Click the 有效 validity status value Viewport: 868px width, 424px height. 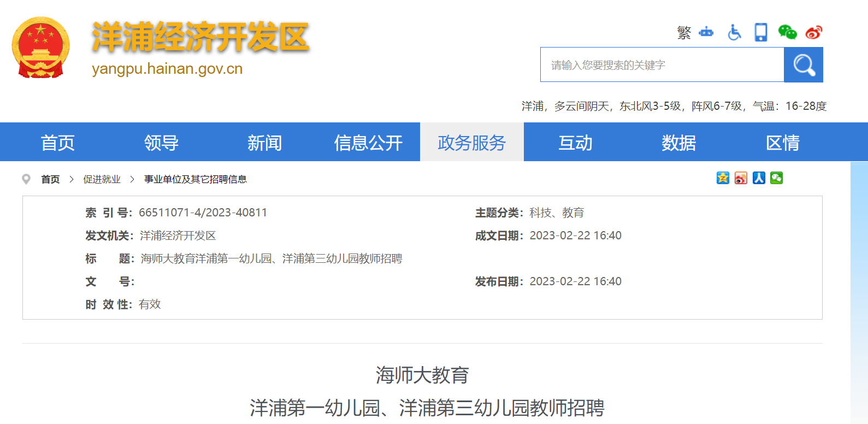click(150, 304)
